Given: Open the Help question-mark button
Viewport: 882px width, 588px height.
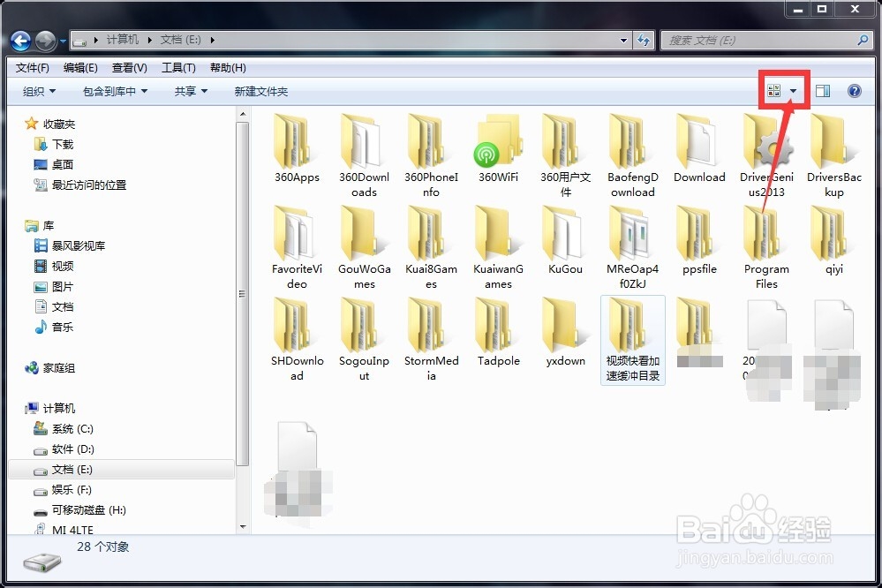Looking at the screenshot, I should click(854, 91).
